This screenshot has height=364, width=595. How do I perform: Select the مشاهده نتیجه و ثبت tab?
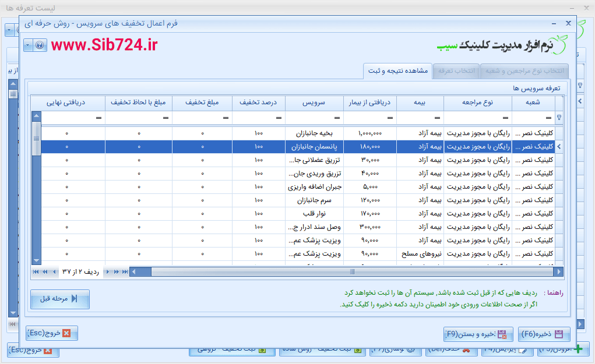[396, 72]
